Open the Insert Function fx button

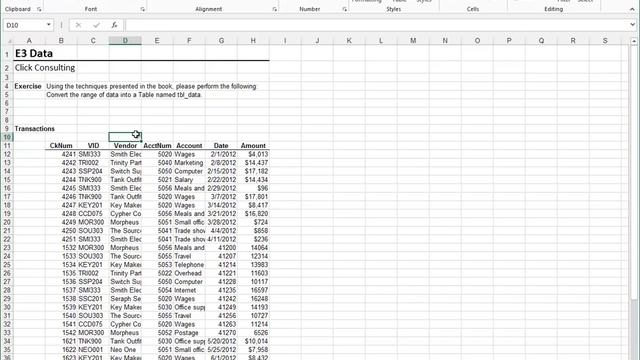(x=114, y=25)
